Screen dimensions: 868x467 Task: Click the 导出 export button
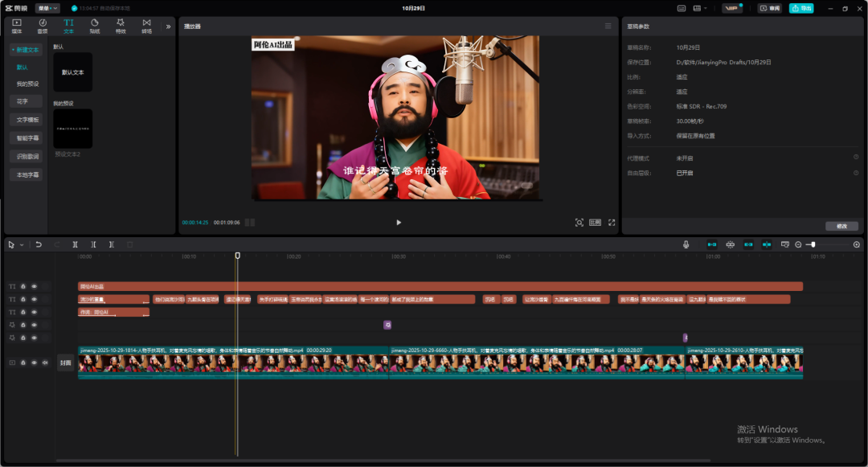point(800,8)
